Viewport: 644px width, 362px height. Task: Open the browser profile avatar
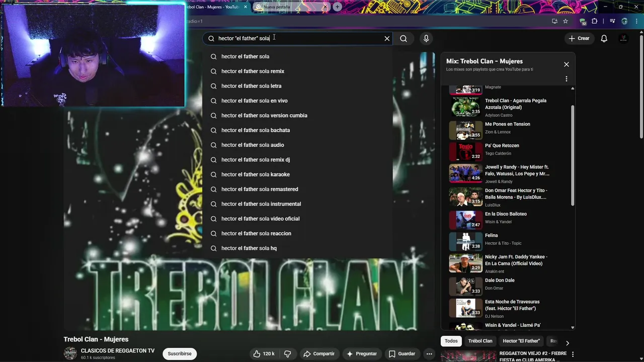point(624,21)
